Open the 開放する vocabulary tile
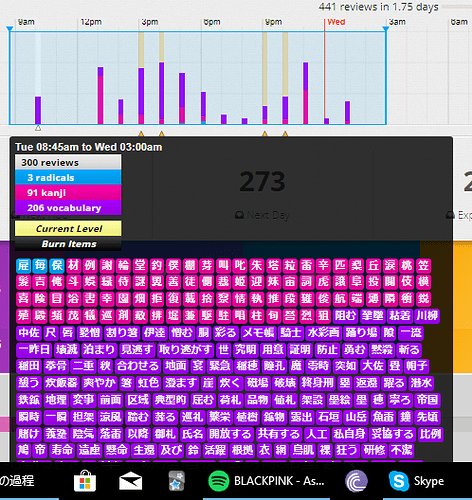Image resolution: width=472 pixels, height=500 pixels. (230, 434)
